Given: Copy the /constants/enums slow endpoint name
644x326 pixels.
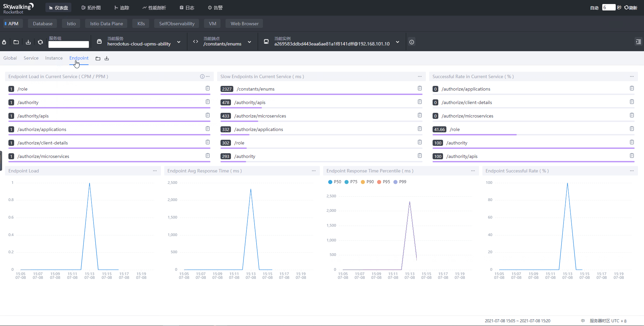Looking at the screenshot, I should pyautogui.click(x=419, y=88).
